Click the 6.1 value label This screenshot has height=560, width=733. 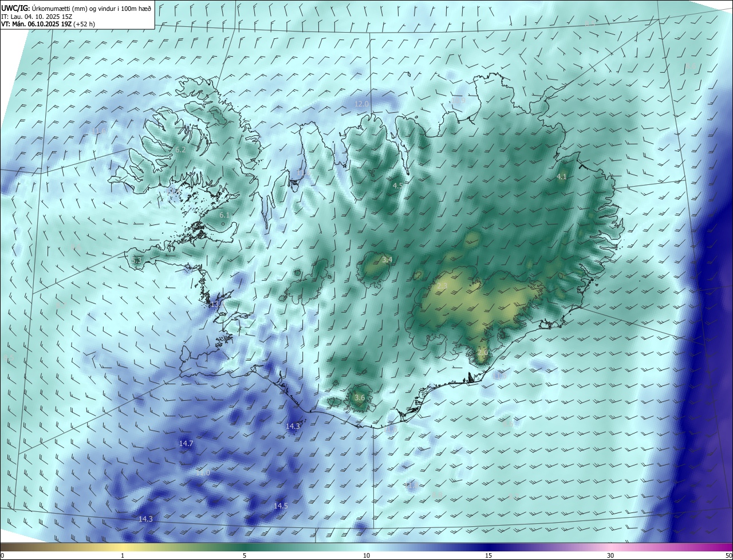pyautogui.click(x=224, y=215)
